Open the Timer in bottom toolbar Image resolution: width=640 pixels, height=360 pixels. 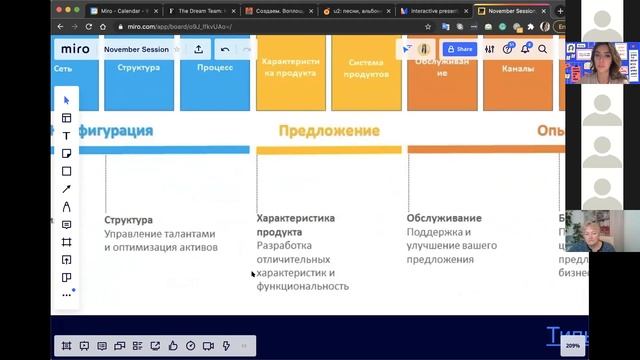pyautogui.click(x=191, y=346)
